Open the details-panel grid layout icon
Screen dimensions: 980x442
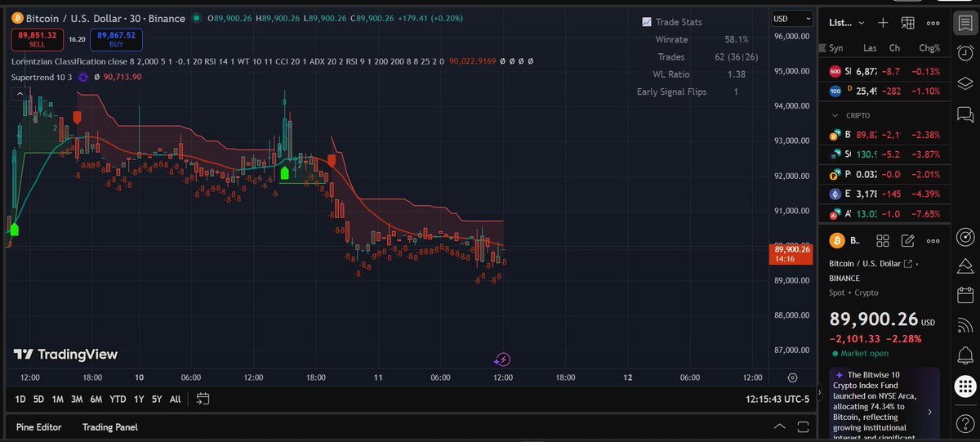(x=882, y=240)
